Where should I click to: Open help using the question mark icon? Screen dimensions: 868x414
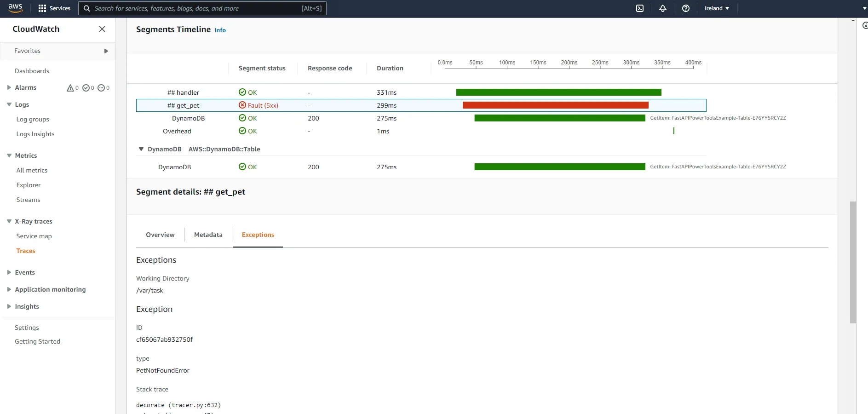(x=685, y=8)
